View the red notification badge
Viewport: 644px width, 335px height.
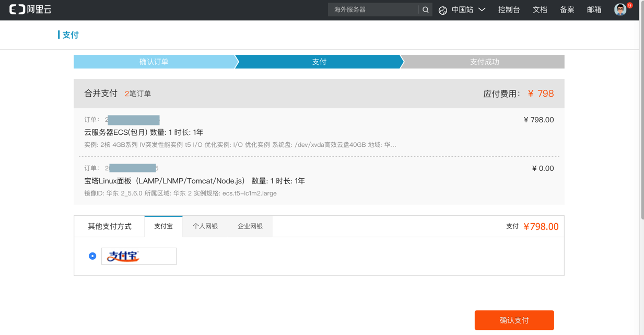pyautogui.click(x=630, y=5)
